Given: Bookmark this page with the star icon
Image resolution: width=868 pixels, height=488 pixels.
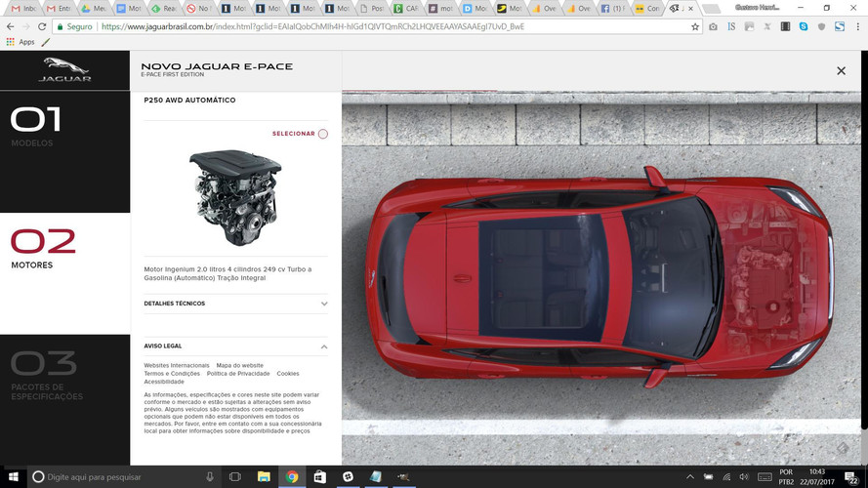Looking at the screenshot, I should click(x=695, y=26).
